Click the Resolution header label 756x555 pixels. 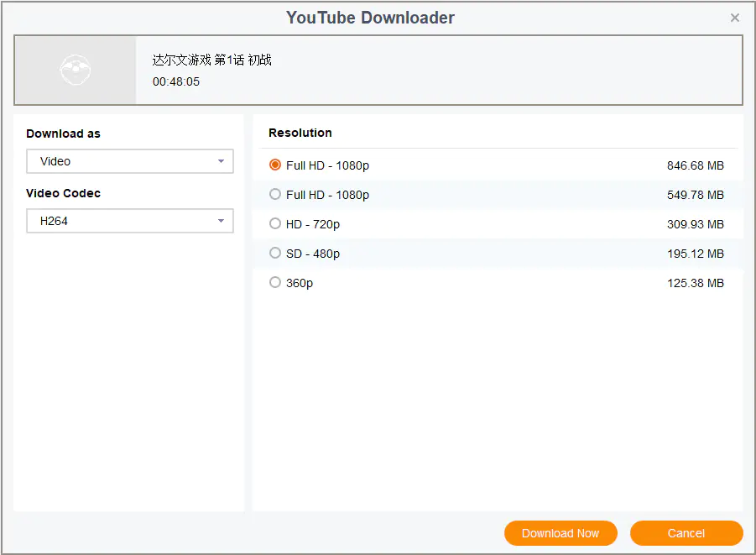pos(300,133)
